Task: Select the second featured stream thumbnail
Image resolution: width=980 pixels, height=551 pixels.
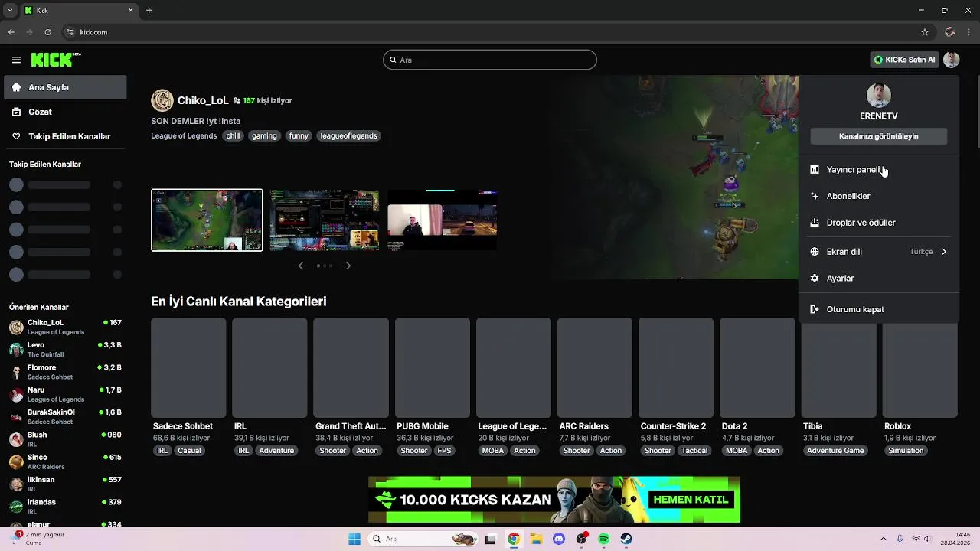Action: pyautogui.click(x=325, y=220)
